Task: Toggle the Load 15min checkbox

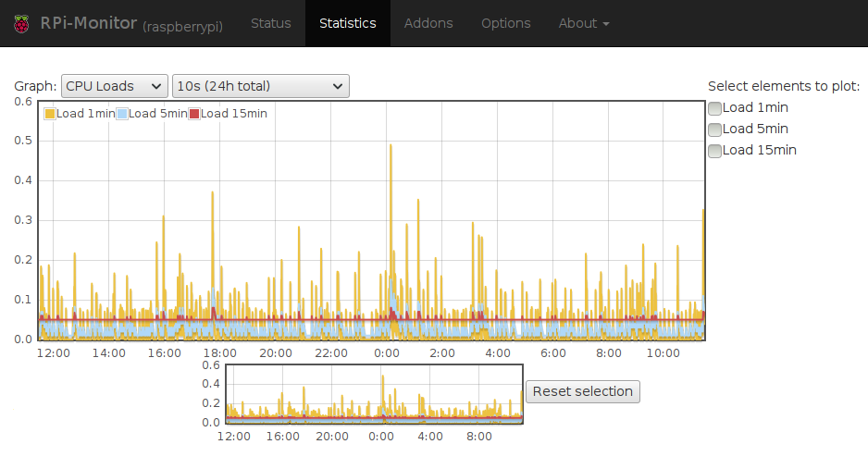Action: (714, 151)
